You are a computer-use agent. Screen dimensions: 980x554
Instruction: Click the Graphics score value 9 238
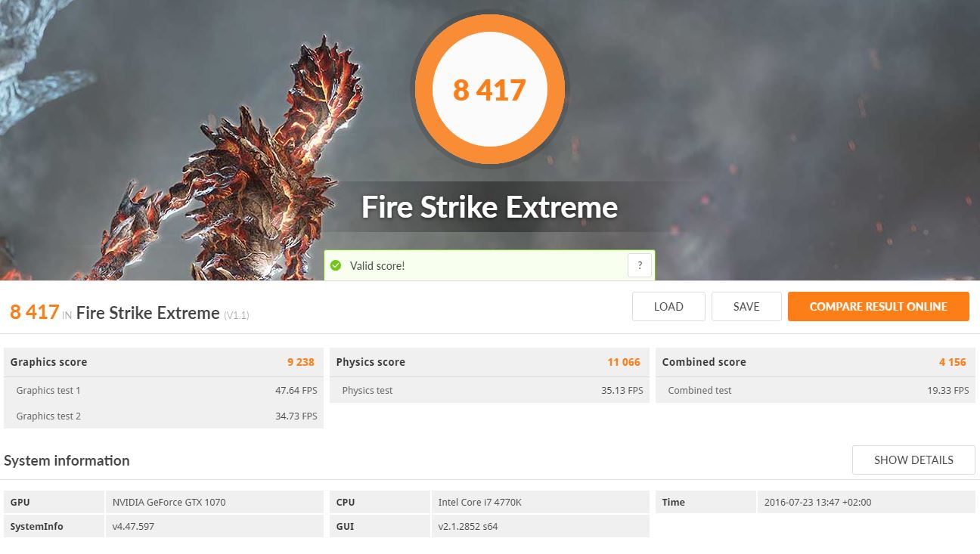pyautogui.click(x=301, y=362)
